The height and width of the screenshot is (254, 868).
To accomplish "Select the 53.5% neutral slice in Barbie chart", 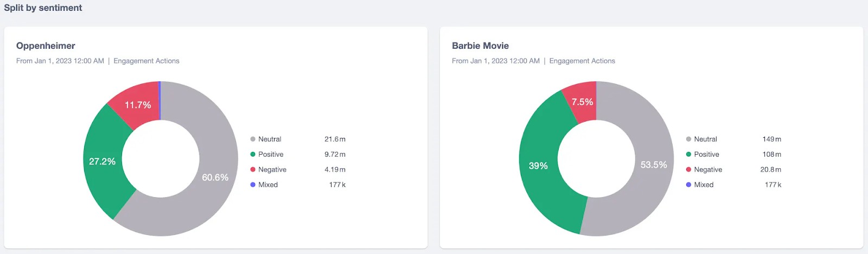I will pos(654,164).
